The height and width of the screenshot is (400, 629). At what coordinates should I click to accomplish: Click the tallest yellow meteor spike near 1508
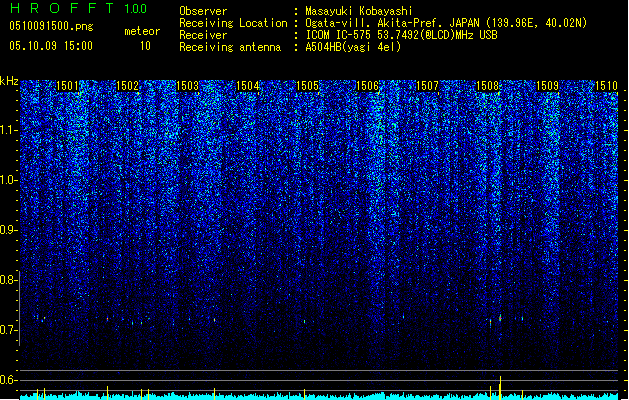point(500,388)
